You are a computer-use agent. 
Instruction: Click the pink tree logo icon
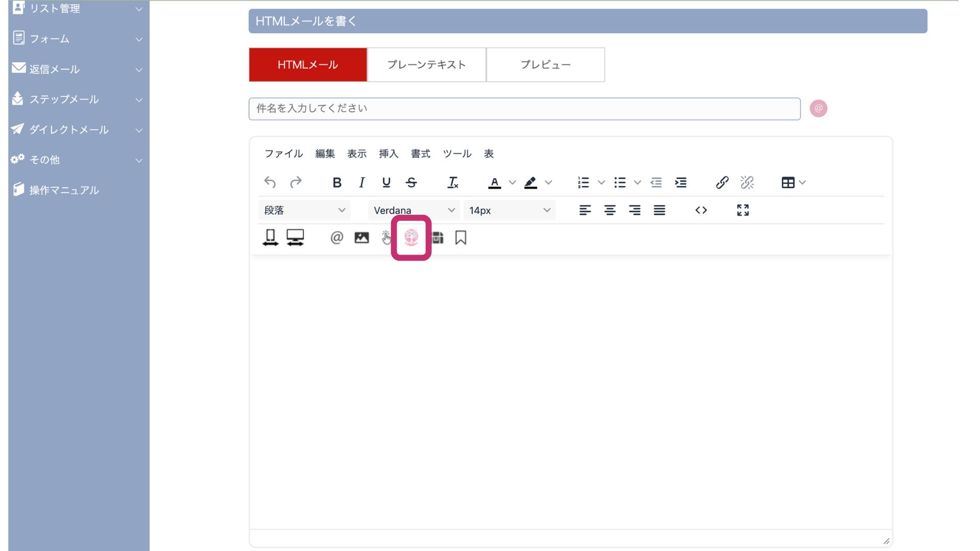(411, 238)
